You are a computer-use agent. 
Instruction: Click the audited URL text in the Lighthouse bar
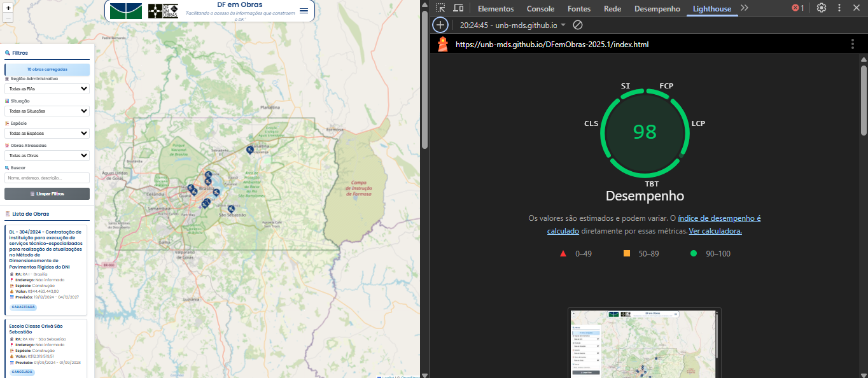click(552, 45)
